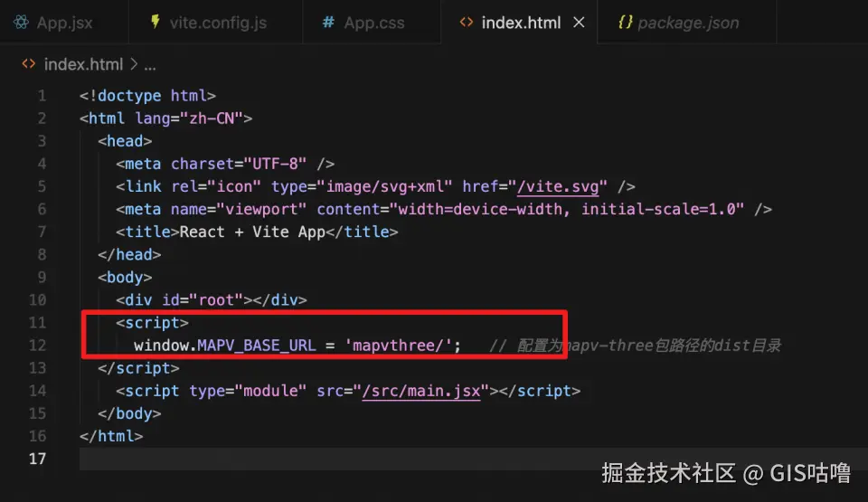This screenshot has height=502, width=868.
Task: Click index.html in the breadcrumb
Action: pyautogui.click(x=83, y=64)
